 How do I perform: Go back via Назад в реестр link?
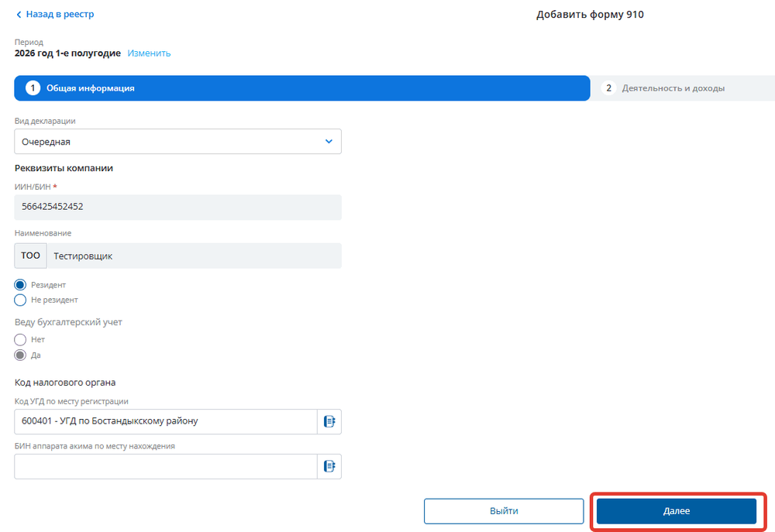point(60,14)
